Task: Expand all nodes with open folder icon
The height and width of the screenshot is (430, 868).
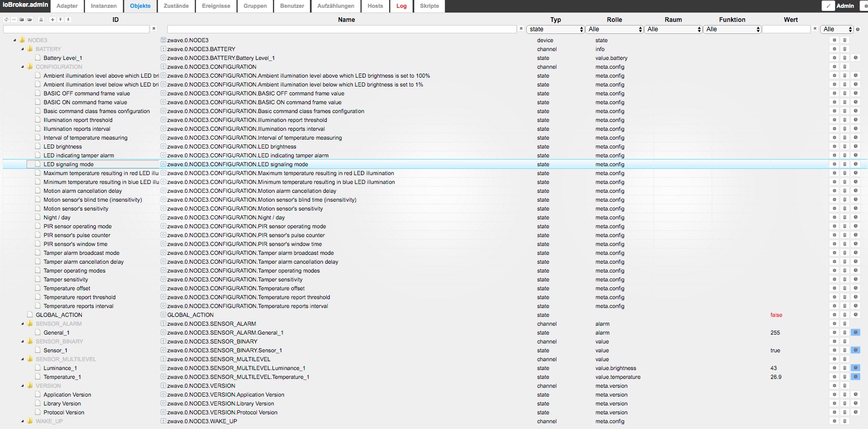Action: 30,19
